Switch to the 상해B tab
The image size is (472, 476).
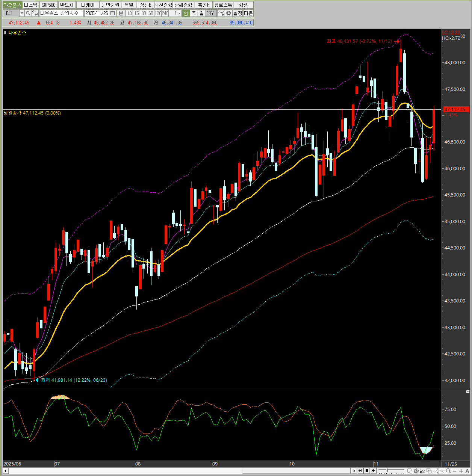[145, 5]
